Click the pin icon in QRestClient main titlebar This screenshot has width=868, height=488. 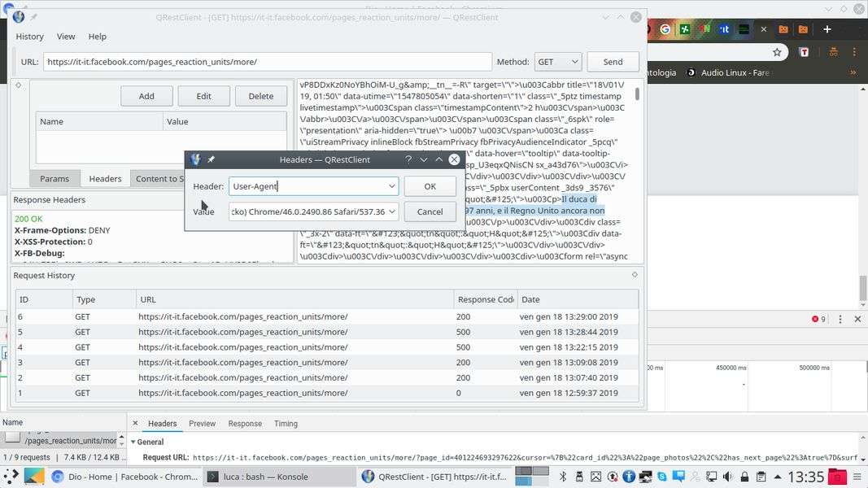point(34,17)
